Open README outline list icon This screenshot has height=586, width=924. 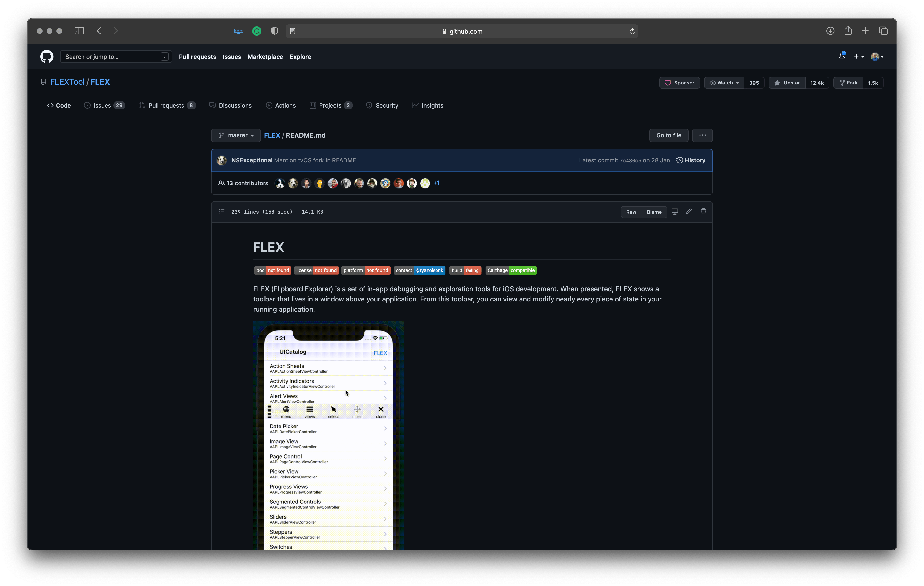pos(221,212)
